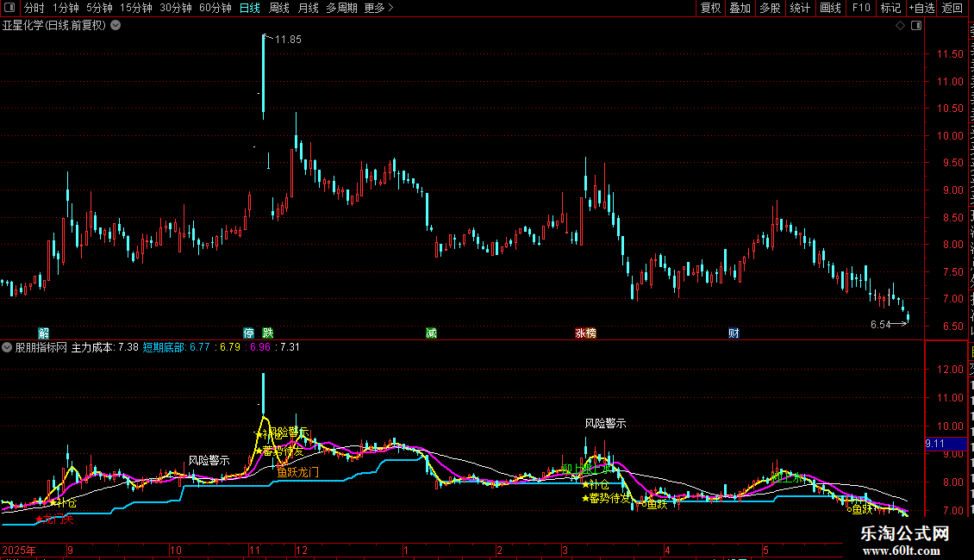
Task: Switch to 周线 weekly chart
Action: 279,8
